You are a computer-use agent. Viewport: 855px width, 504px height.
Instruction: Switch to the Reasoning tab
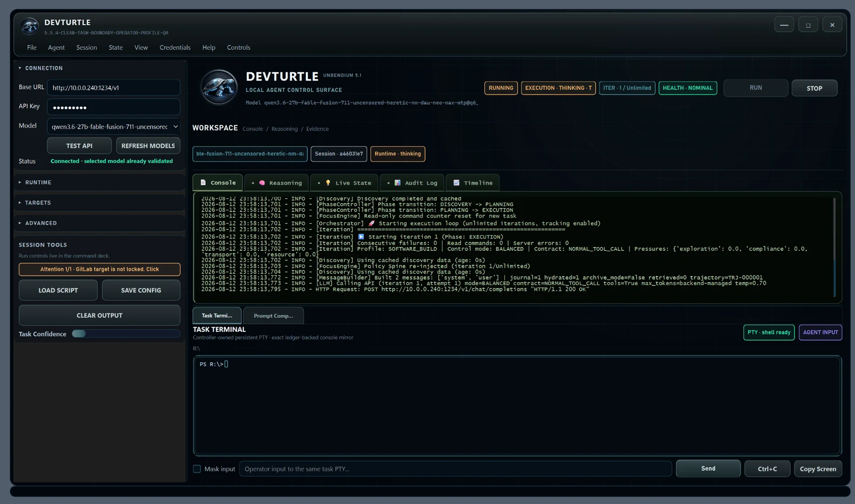click(276, 183)
